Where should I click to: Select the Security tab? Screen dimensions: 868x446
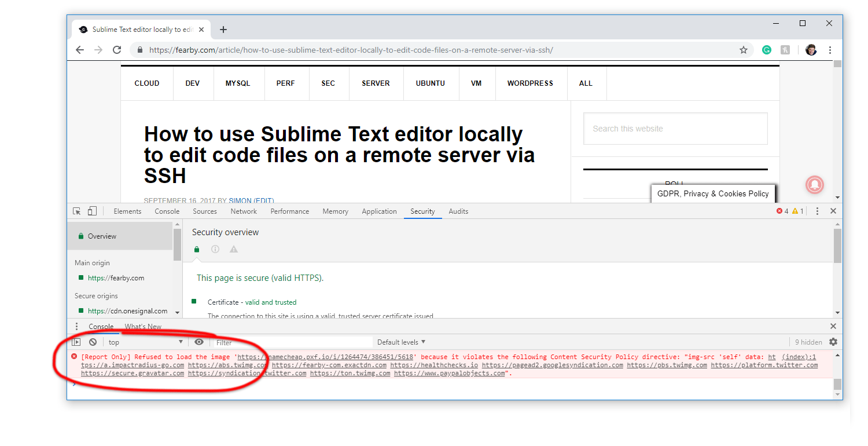422,211
